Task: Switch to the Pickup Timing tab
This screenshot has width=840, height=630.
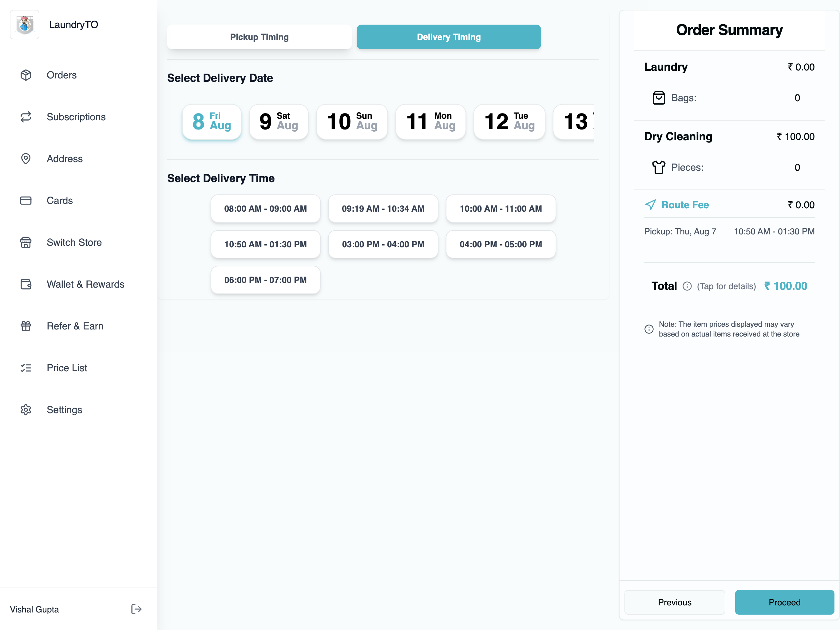Action: [260, 37]
